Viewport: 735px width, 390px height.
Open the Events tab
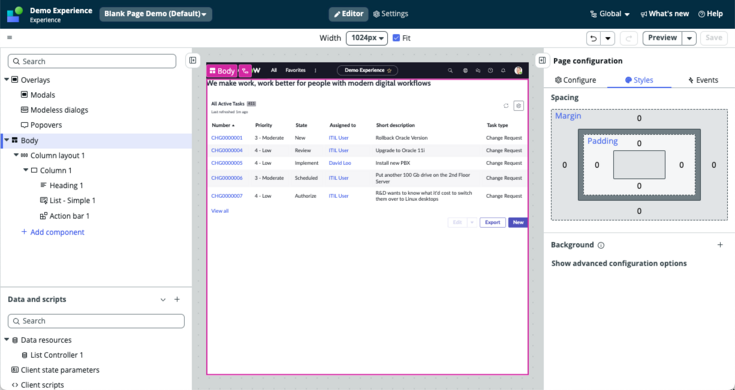tap(703, 80)
